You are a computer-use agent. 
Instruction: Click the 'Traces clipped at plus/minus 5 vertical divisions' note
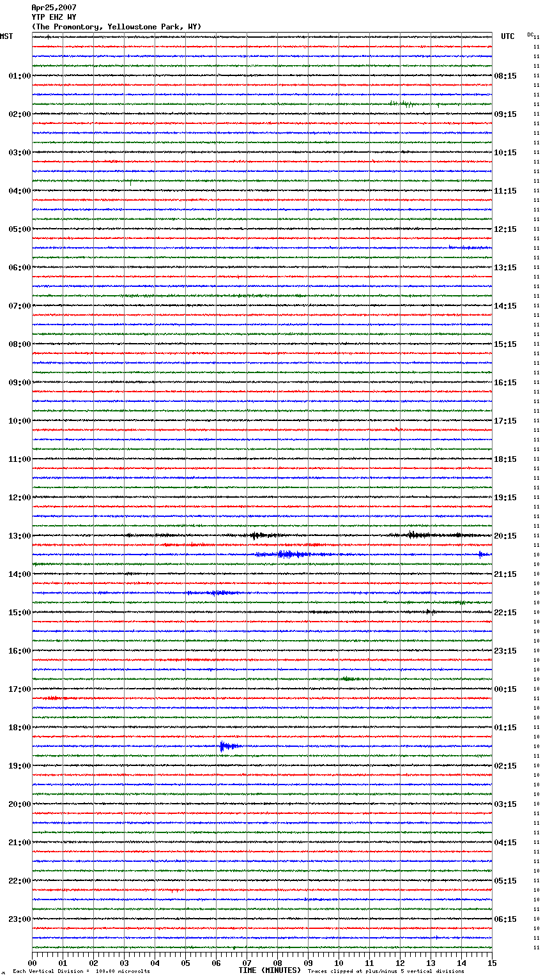[x=386, y=971]
